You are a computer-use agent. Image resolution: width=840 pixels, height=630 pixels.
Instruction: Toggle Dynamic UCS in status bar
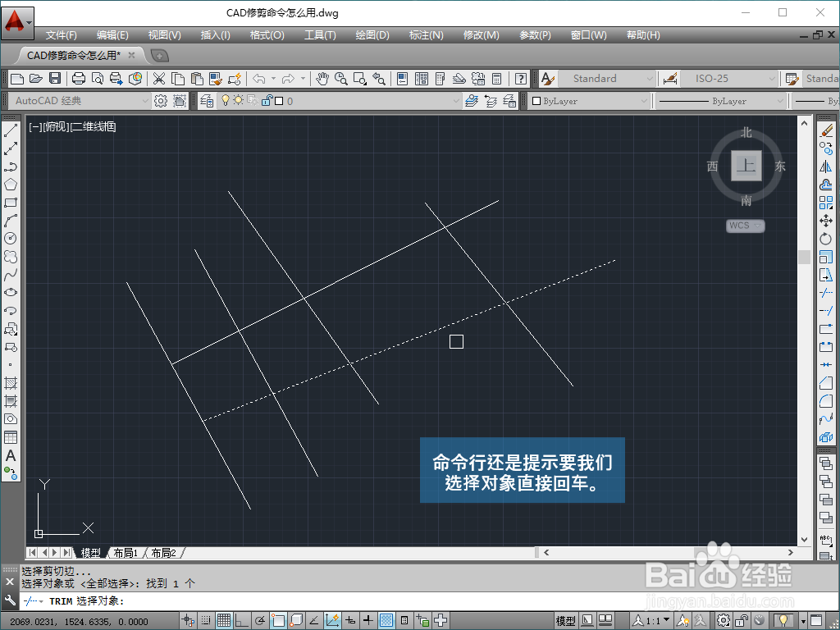pos(332,620)
